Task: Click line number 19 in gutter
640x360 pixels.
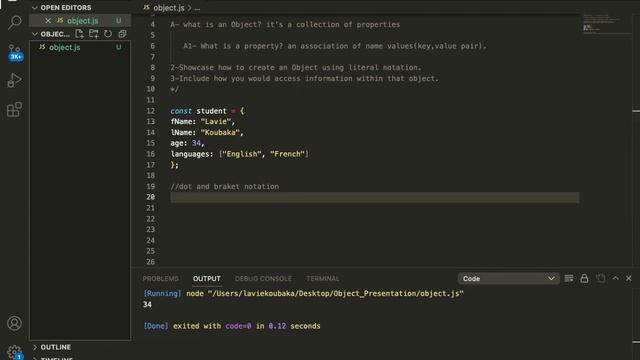Action: tap(151, 187)
